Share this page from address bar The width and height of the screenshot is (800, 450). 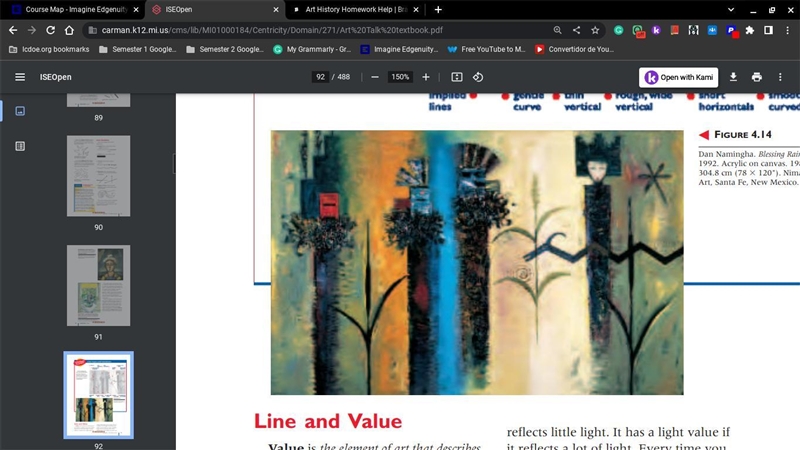point(576,30)
